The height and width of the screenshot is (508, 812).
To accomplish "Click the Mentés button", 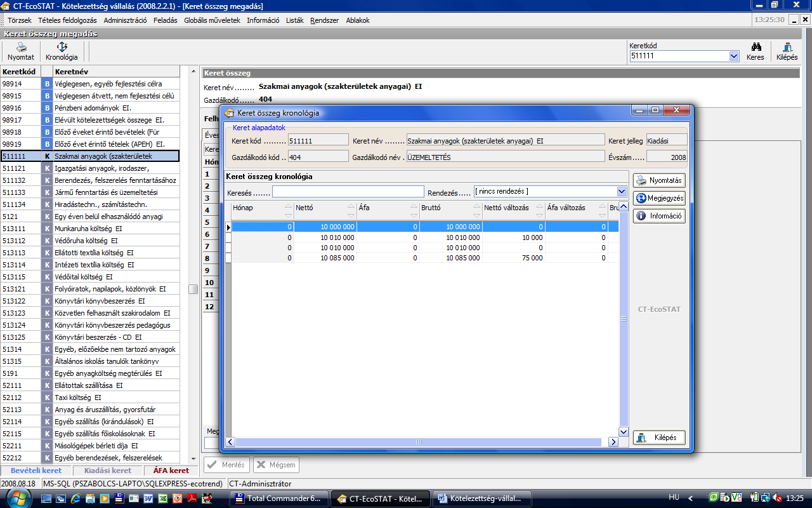I will click(226, 465).
